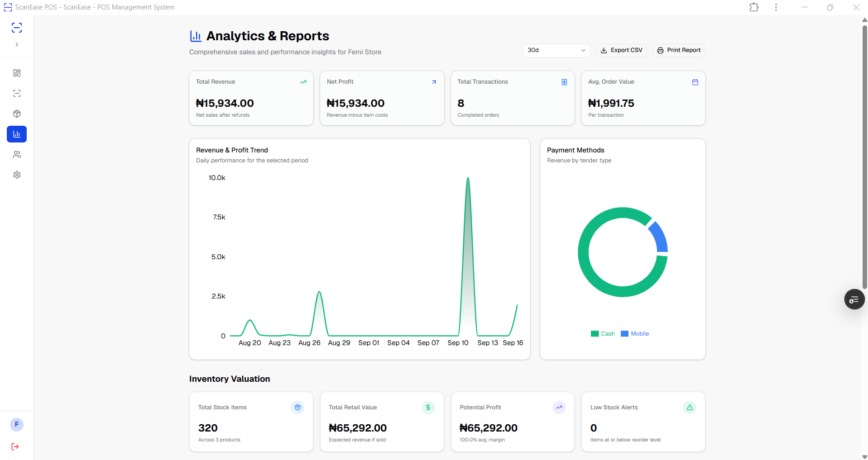Click the trend icon on Total Revenue card
Viewport: 868px width, 460px height.
coord(303,82)
